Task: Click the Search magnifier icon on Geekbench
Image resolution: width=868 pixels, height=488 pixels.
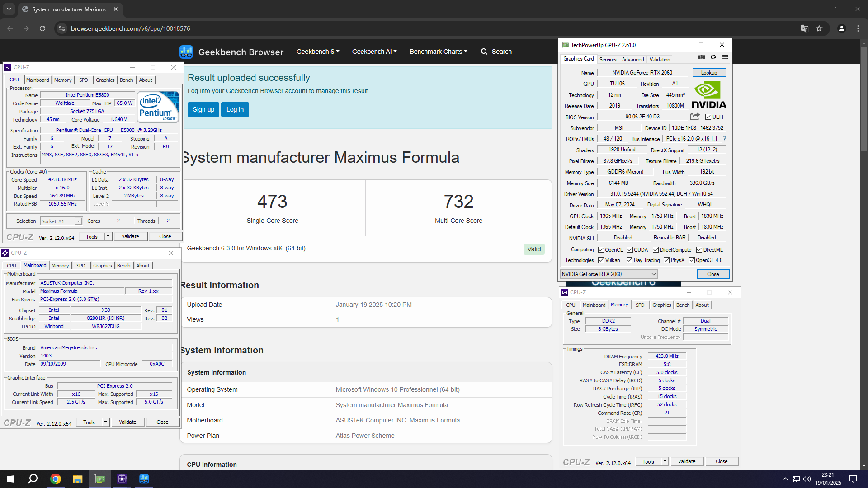Action: [x=484, y=52]
